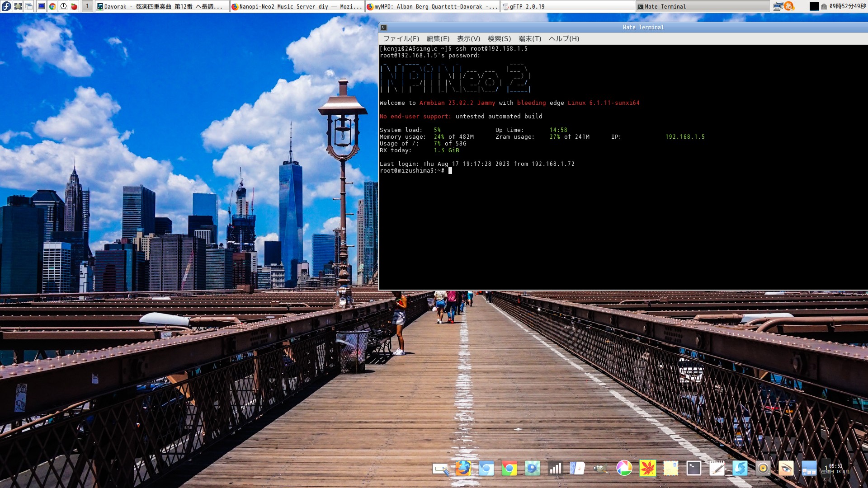This screenshot has height=488, width=868.
Task: Open the ヘルプ(H) menu in Mate Terminal
Action: (563, 39)
